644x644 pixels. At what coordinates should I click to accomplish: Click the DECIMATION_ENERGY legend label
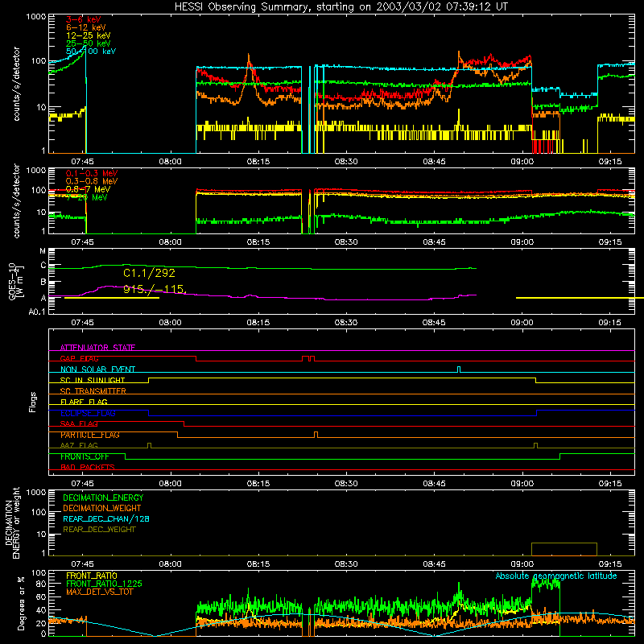pyautogui.click(x=103, y=497)
